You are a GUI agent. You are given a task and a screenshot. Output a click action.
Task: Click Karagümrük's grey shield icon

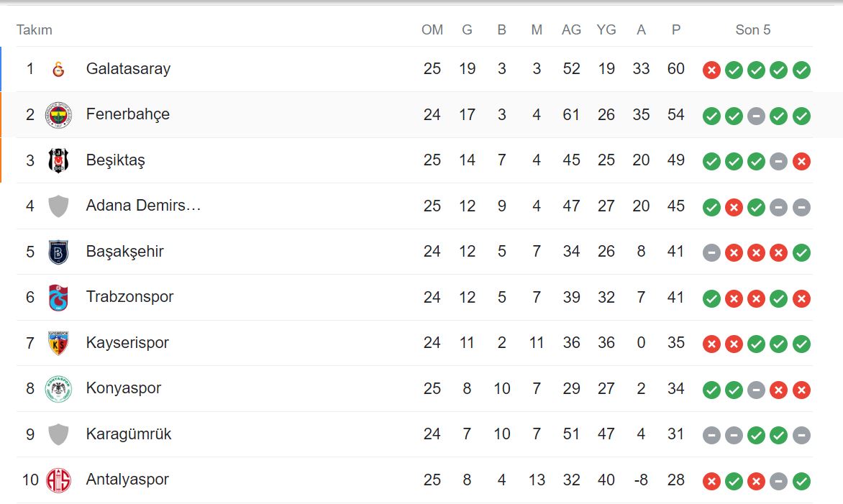(x=58, y=434)
